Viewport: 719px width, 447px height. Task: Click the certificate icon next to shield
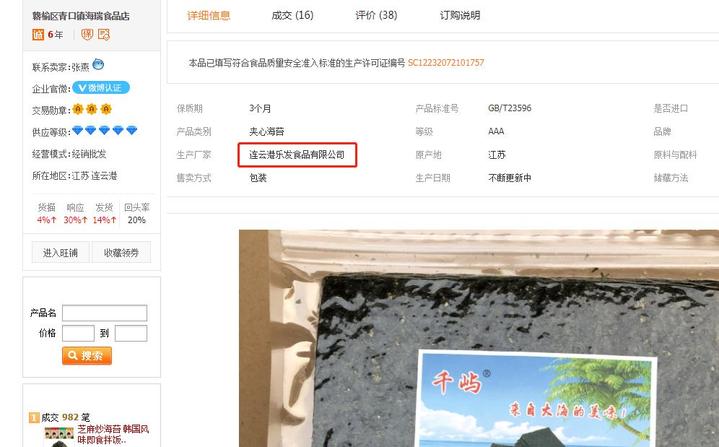point(104,34)
